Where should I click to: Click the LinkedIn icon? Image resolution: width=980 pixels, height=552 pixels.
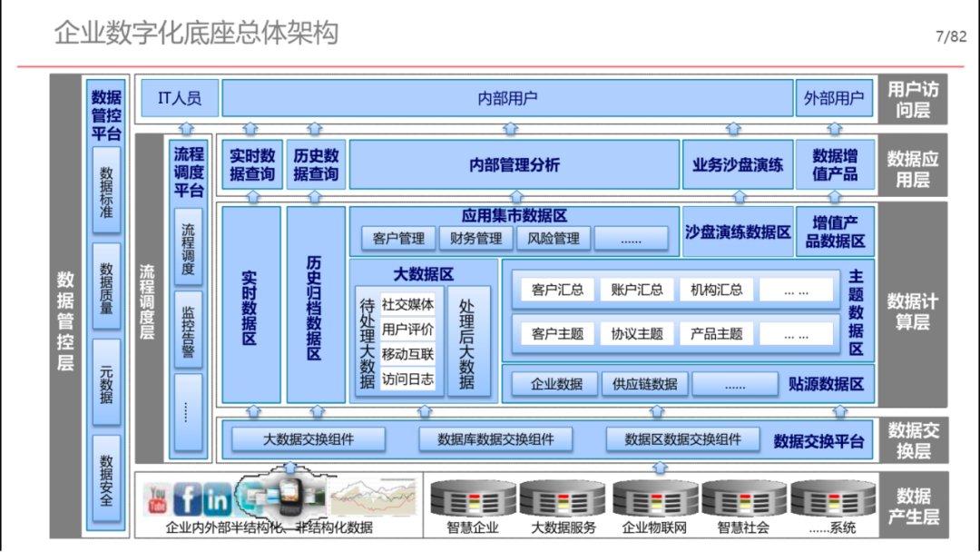pos(217,498)
